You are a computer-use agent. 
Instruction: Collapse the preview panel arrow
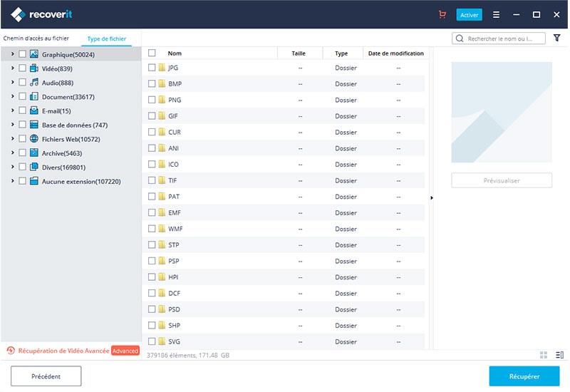pos(432,198)
